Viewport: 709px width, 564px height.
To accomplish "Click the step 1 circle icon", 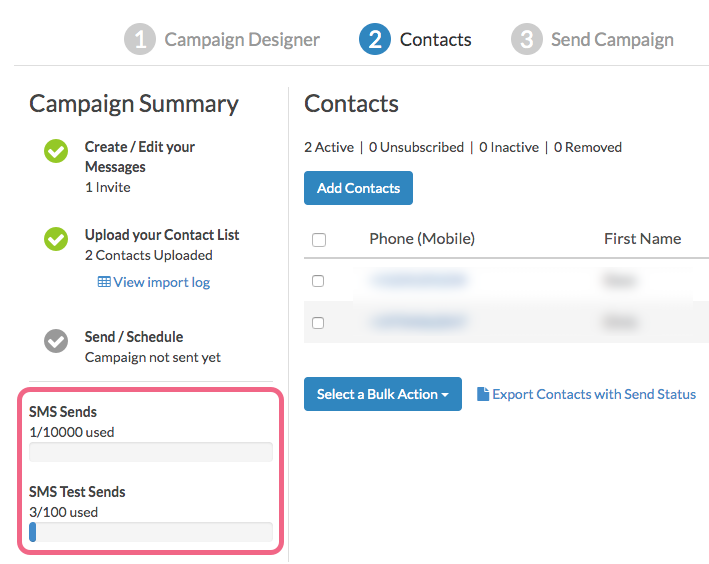I will [140, 40].
